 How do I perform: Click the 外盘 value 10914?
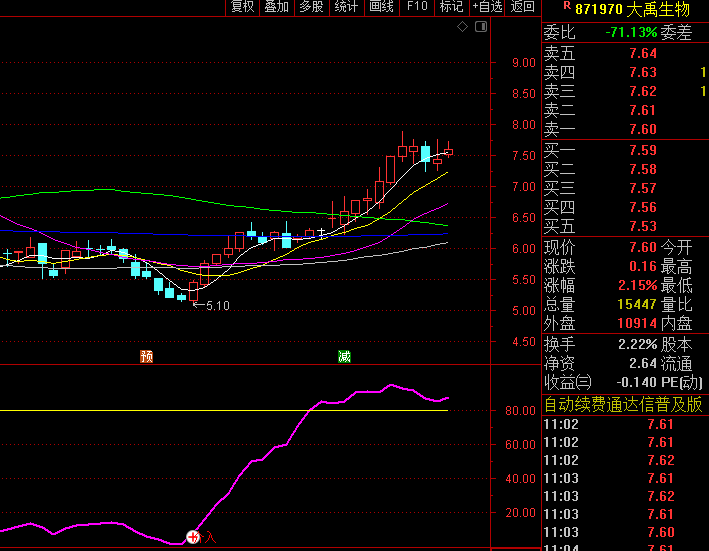point(637,323)
